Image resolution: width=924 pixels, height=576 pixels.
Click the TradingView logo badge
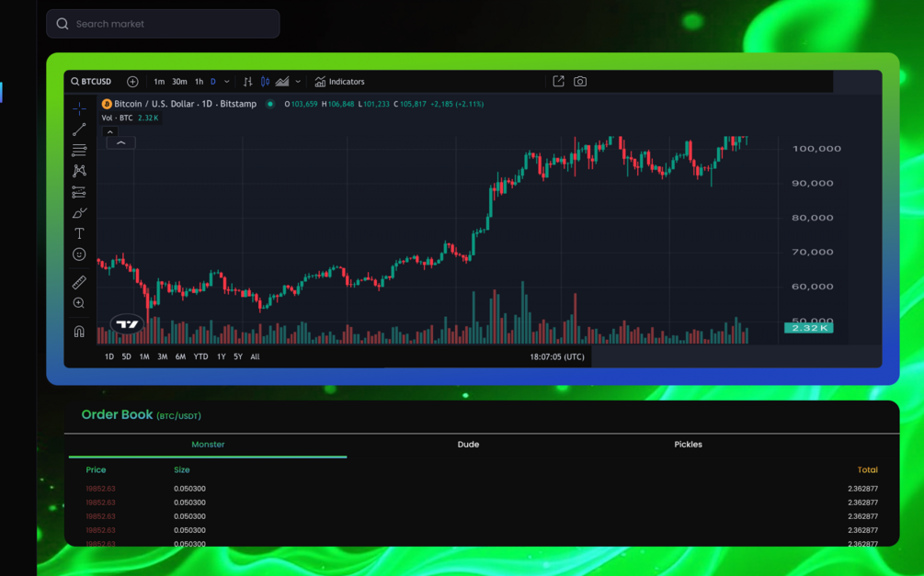[x=127, y=324]
